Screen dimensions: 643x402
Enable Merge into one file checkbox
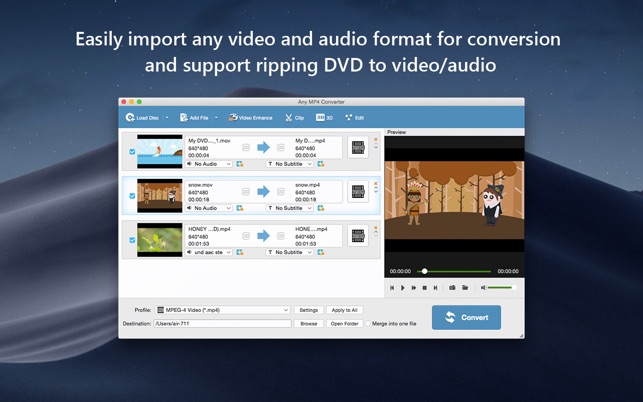(x=368, y=324)
